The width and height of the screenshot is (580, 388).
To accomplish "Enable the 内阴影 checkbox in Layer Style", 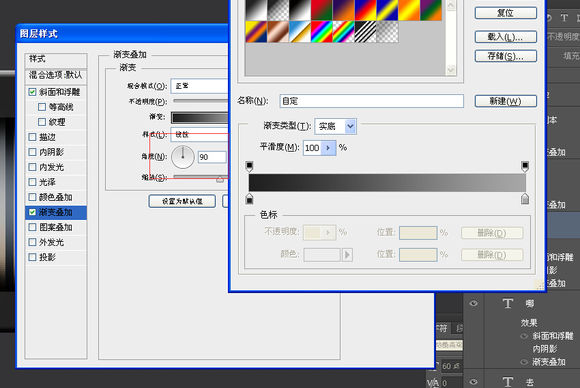I will point(32,152).
